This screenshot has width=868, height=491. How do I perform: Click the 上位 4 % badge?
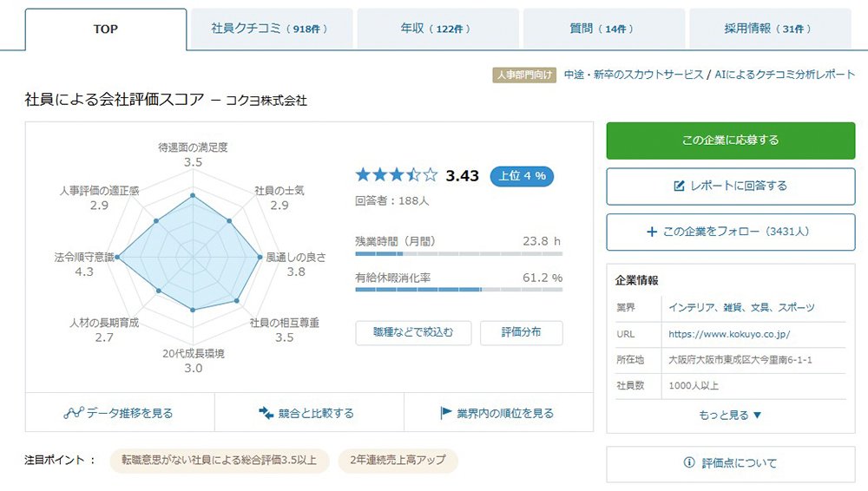(522, 176)
